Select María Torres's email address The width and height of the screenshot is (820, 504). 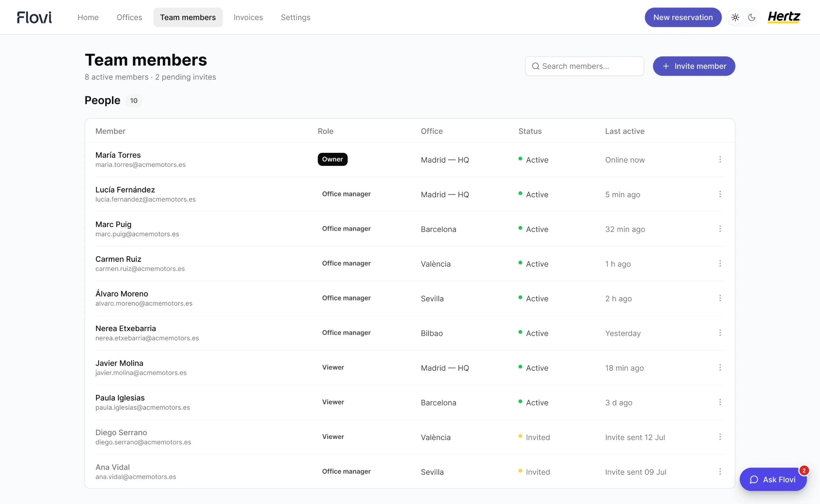(141, 165)
